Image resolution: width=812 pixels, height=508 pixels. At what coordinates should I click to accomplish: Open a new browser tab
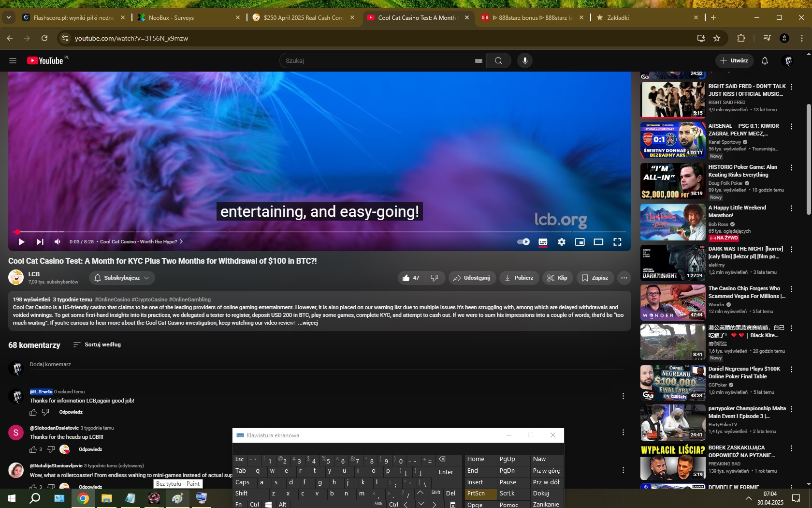pyautogui.click(x=713, y=17)
